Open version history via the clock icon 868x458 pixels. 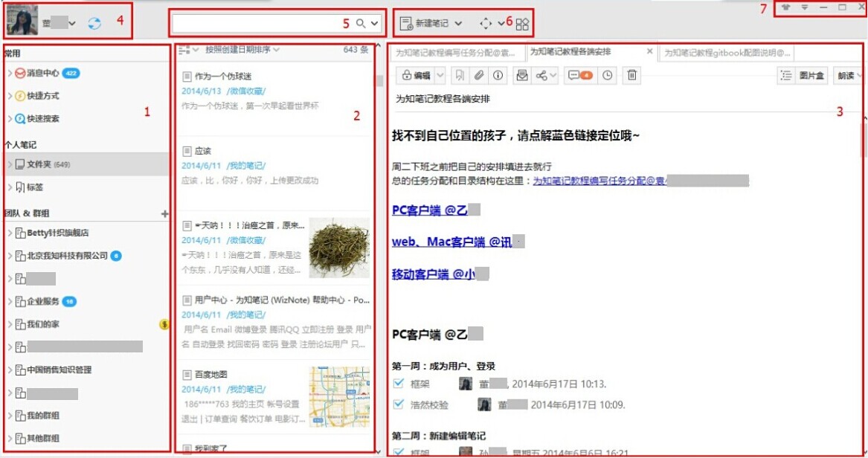607,75
